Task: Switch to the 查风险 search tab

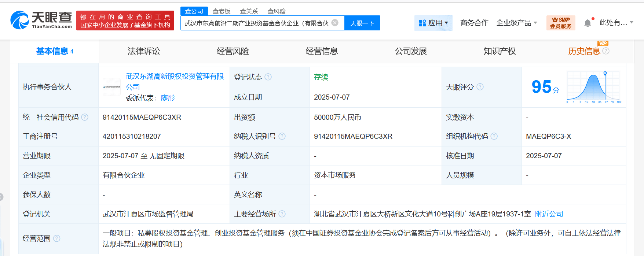Action: tap(277, 11)
